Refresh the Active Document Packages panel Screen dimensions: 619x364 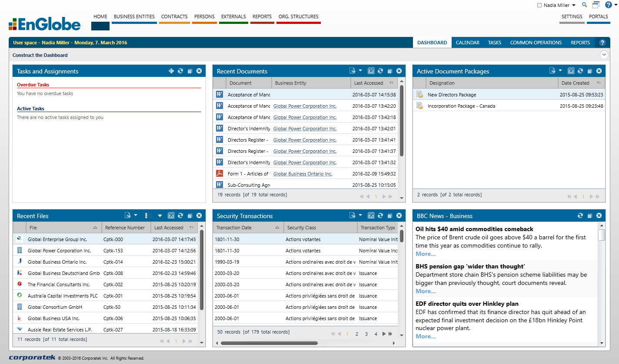tap(580, 71)
